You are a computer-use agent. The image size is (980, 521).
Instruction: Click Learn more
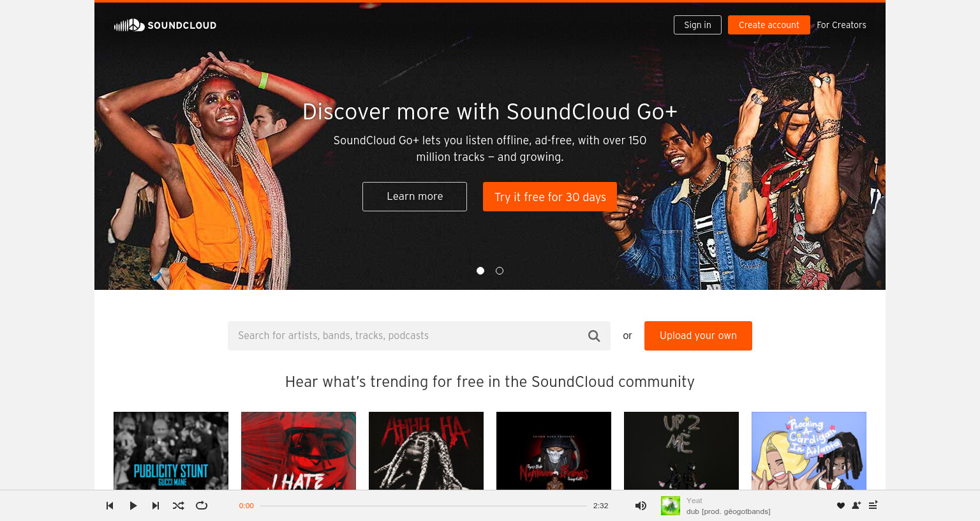415,197
